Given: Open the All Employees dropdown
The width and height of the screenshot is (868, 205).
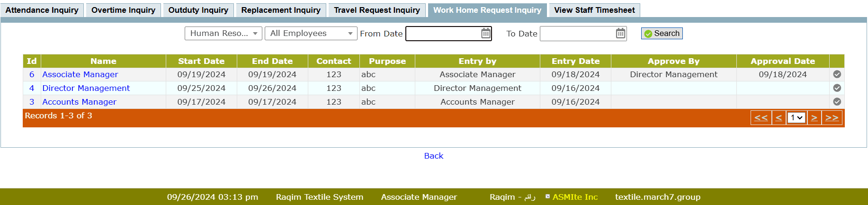Looking at the screenshot, I should tap(311, 33).
